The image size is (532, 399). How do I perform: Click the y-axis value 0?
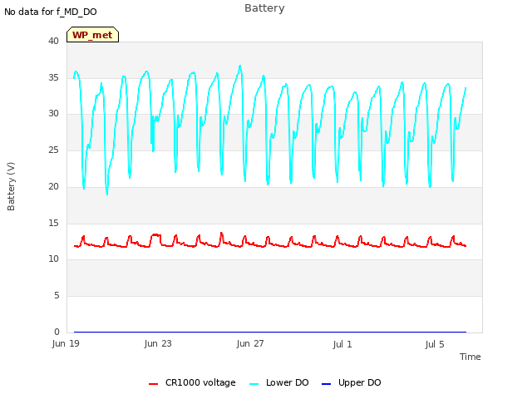point(57,332)
